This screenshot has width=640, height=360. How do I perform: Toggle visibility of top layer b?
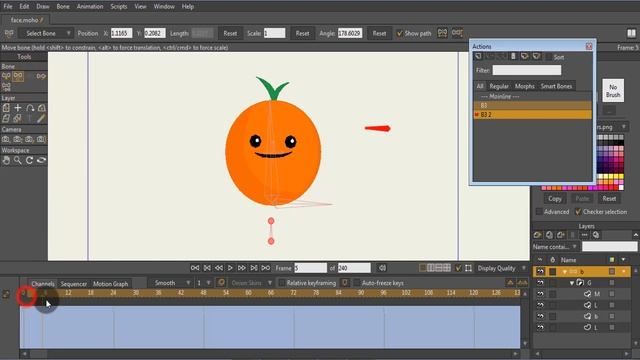540,271
